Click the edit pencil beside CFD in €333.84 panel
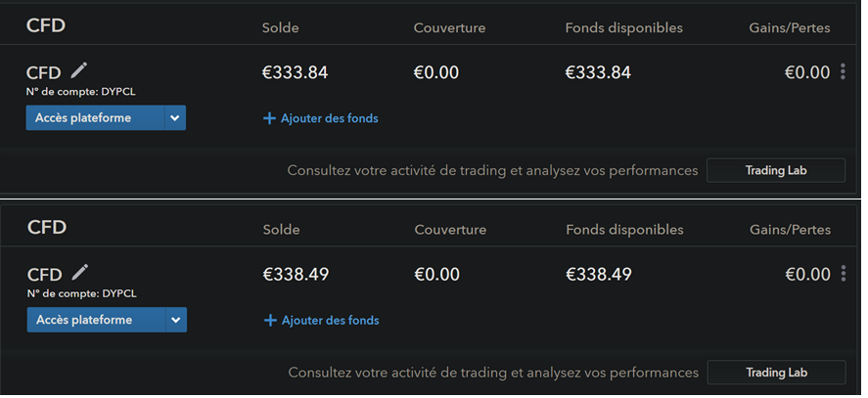Image resolution: width=868 pixels, height=398 pixels. pos(79,69)
